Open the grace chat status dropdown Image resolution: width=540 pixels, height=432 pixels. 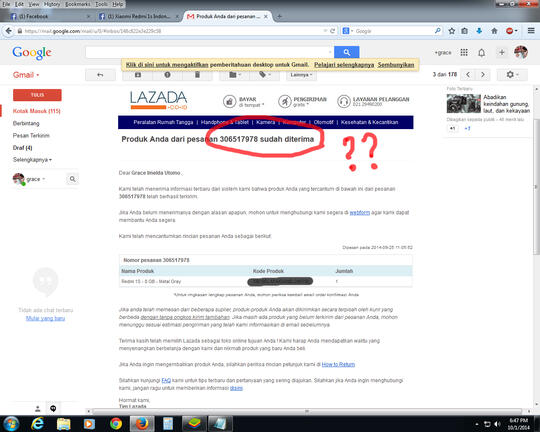click(36, 179)
